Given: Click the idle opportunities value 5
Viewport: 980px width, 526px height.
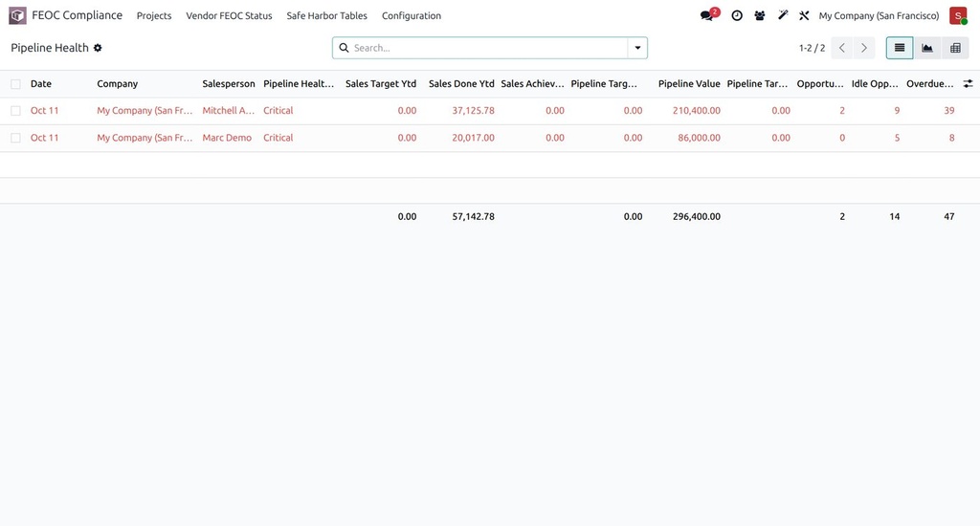Looking at the screenshot, I should [897, 138].
